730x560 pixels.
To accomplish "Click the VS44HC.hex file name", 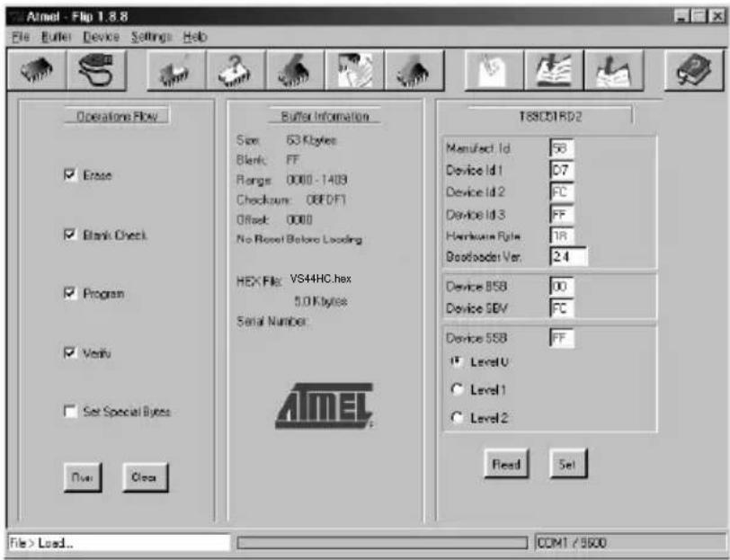I will [321, 279].
